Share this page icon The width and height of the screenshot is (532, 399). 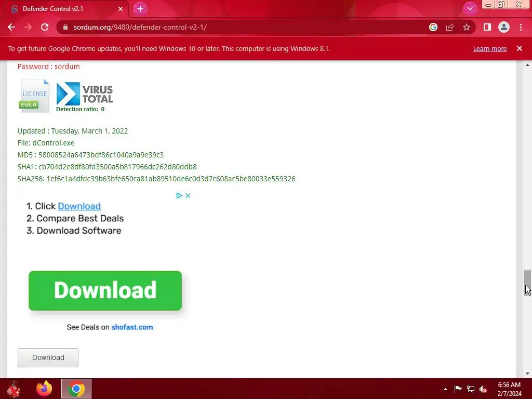pyautogui.click(x=450, y=27)
